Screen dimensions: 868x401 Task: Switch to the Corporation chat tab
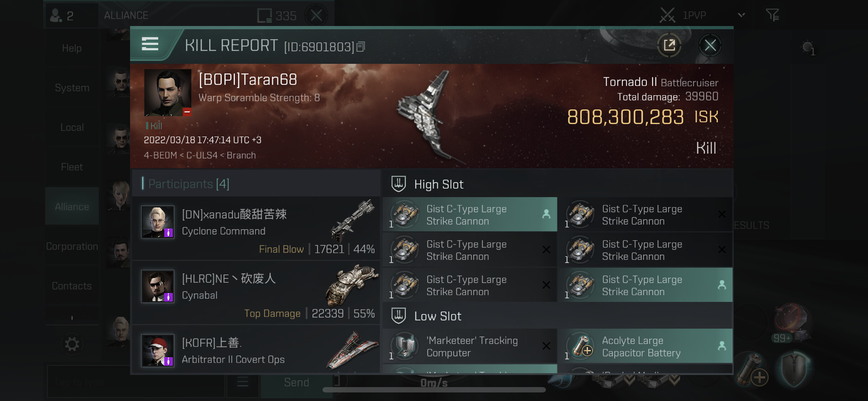(x=72, y=246)
